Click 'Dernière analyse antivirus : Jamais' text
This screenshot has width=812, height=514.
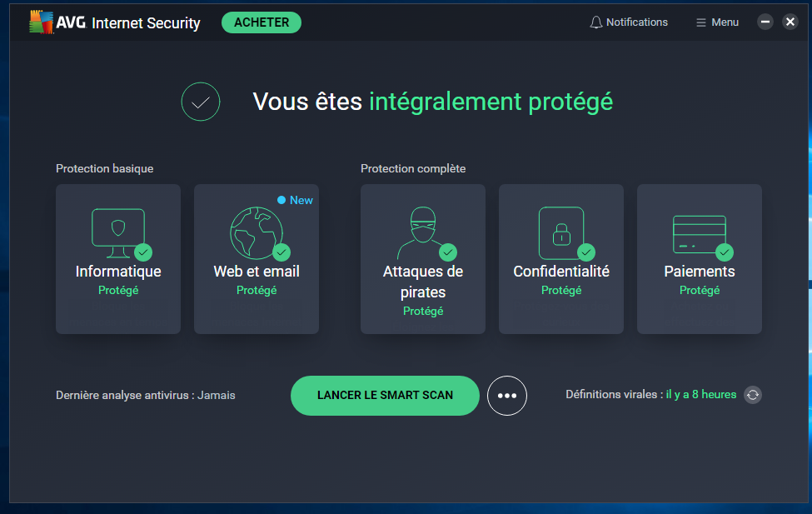146,396
